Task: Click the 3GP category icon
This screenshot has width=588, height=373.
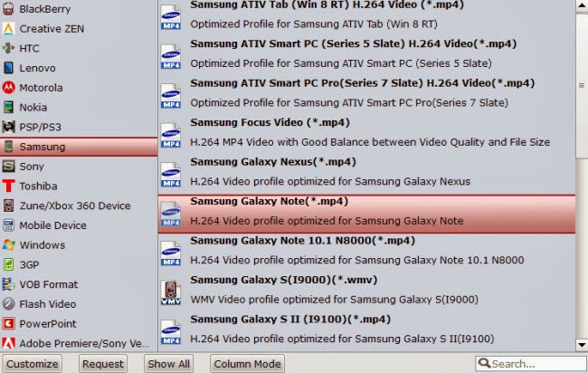Action: [8, 264]
